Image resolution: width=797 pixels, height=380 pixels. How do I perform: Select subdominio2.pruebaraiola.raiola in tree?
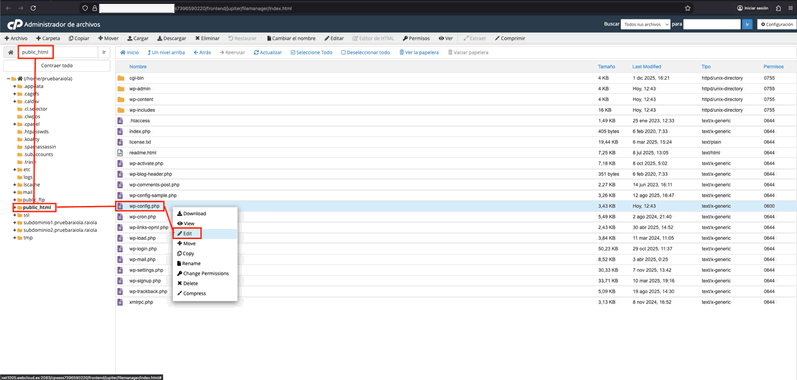60,230
